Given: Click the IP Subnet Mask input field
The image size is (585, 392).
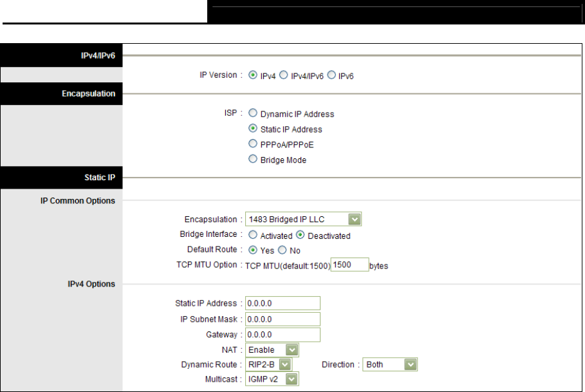Looking at the screenshot, I should pos(283,319).
